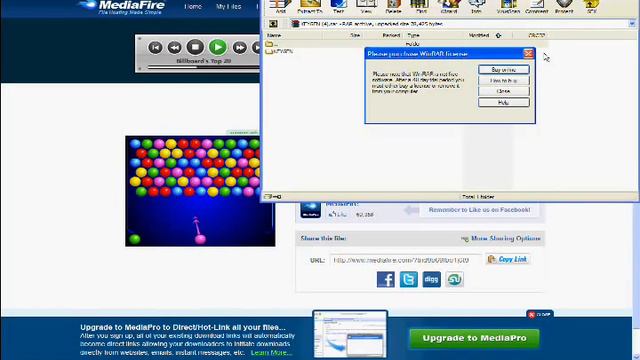Click the How to buy button
The height and width of the screenshot is (360, 640).
pos(504,80)
